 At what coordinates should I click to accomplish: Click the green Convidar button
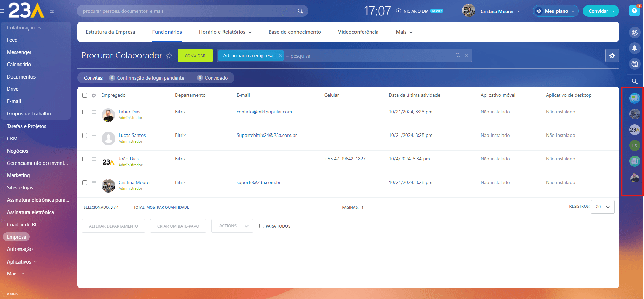(x=195, y=56)
